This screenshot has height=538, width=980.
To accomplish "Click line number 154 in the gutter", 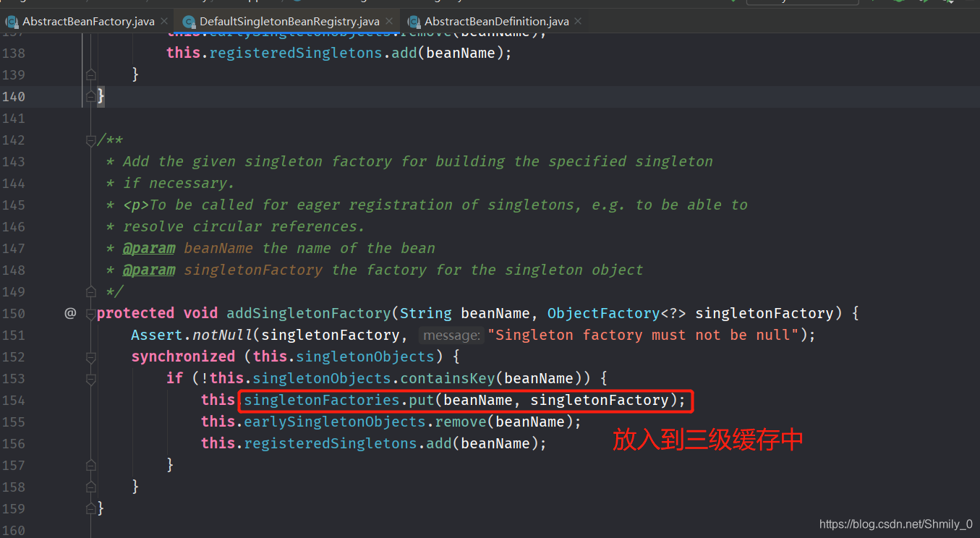I will pos(13,400).
